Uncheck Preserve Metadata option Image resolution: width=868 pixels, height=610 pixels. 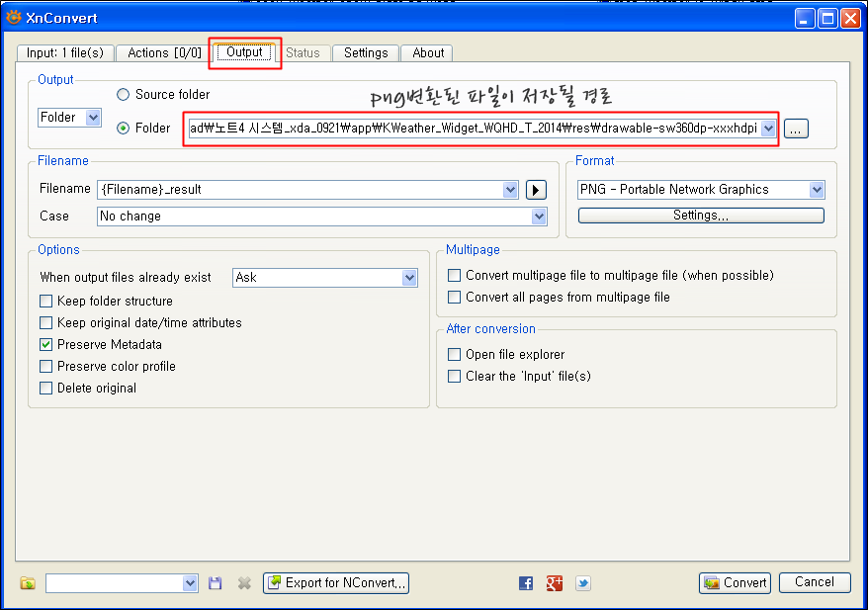(46, 345)
